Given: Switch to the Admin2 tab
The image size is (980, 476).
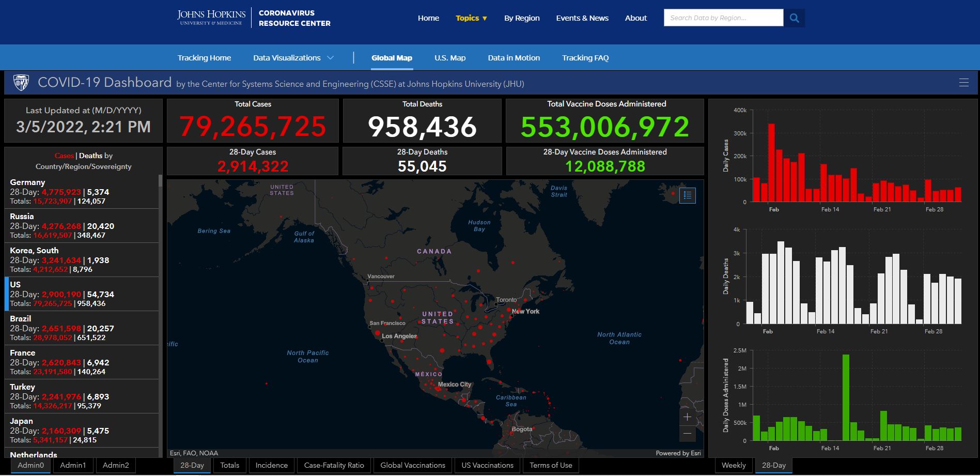Looking at the screenshot, I should pos(116,465).
